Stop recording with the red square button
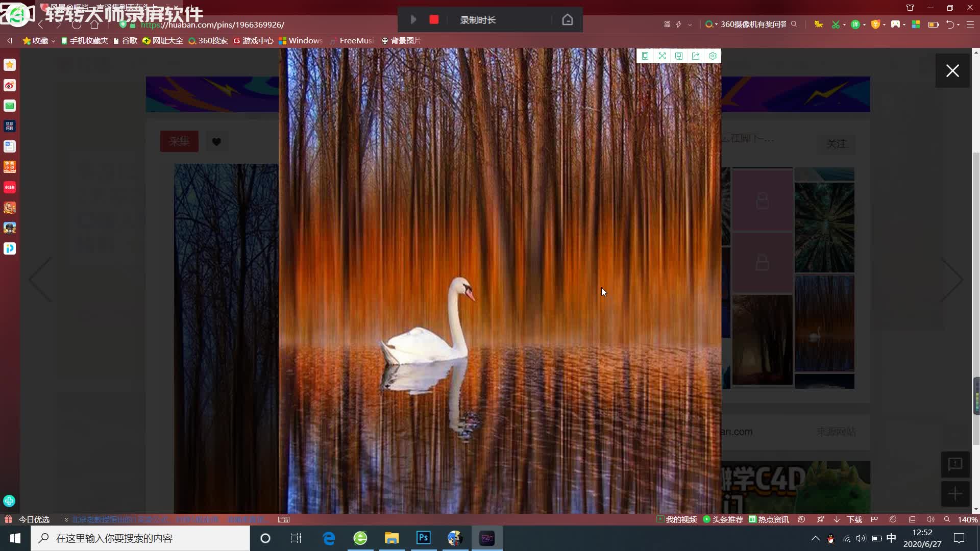Viewport: 980px width, 551px height. pos(434,20)
